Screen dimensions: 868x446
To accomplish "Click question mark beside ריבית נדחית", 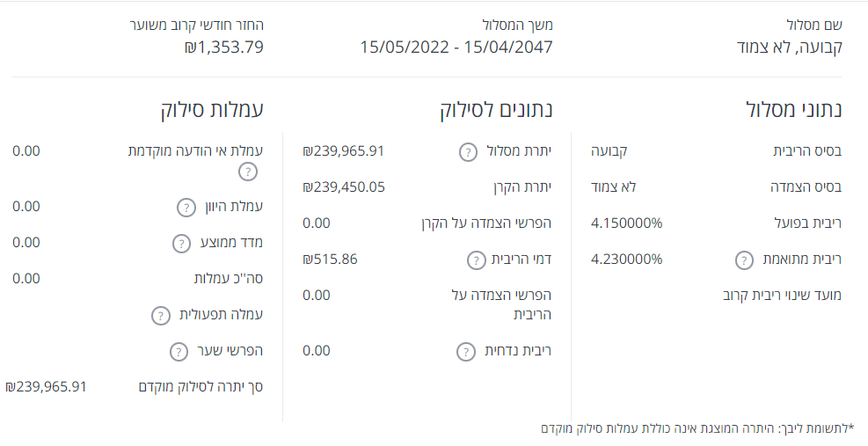I will [x=465, y=352].
